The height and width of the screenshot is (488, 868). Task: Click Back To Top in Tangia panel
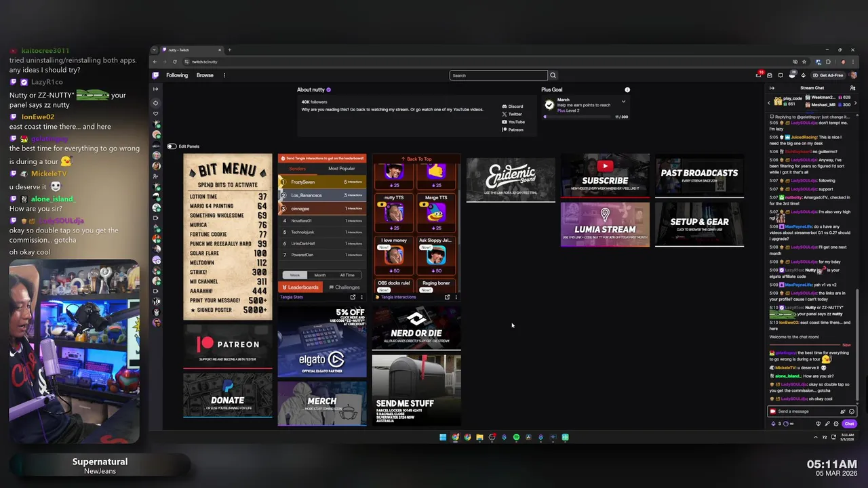(x=416, y=159)
